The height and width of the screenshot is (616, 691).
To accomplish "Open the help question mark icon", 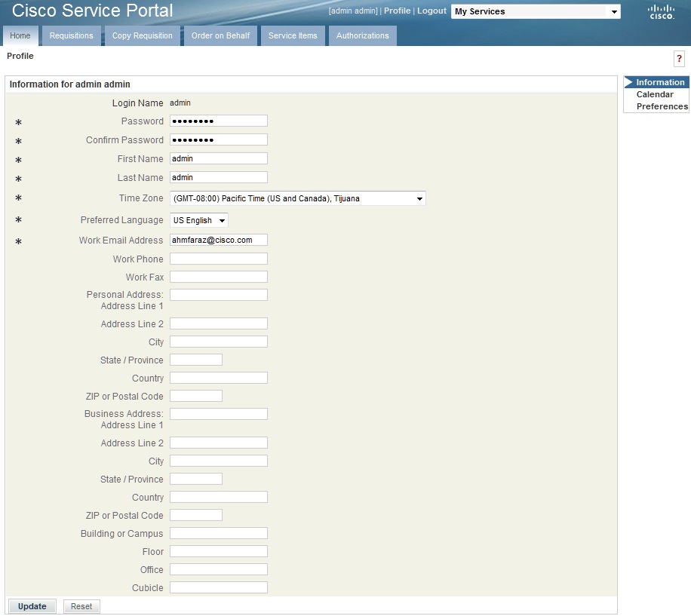I will (679, 58).
